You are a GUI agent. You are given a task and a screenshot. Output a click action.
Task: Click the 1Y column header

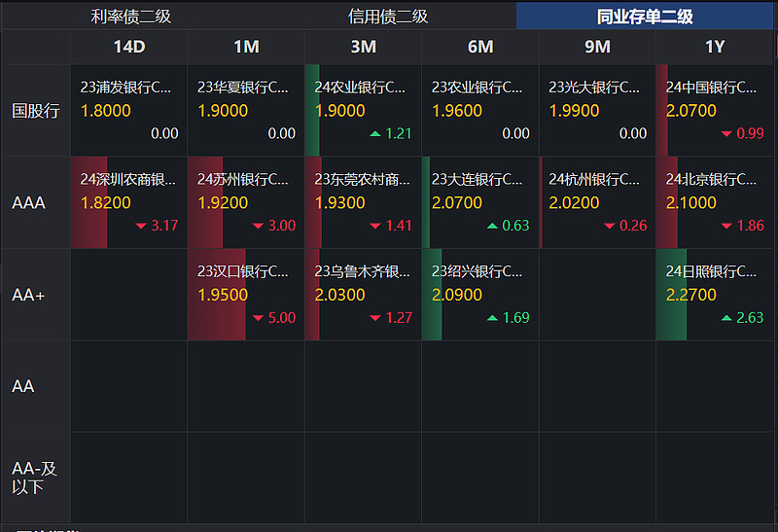tap(715, 47)
